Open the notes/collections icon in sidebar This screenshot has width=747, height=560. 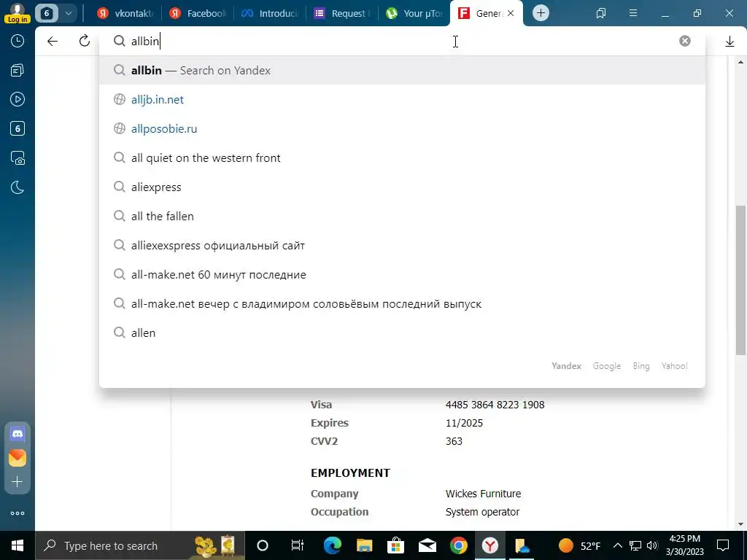click(x=18, y=71)
